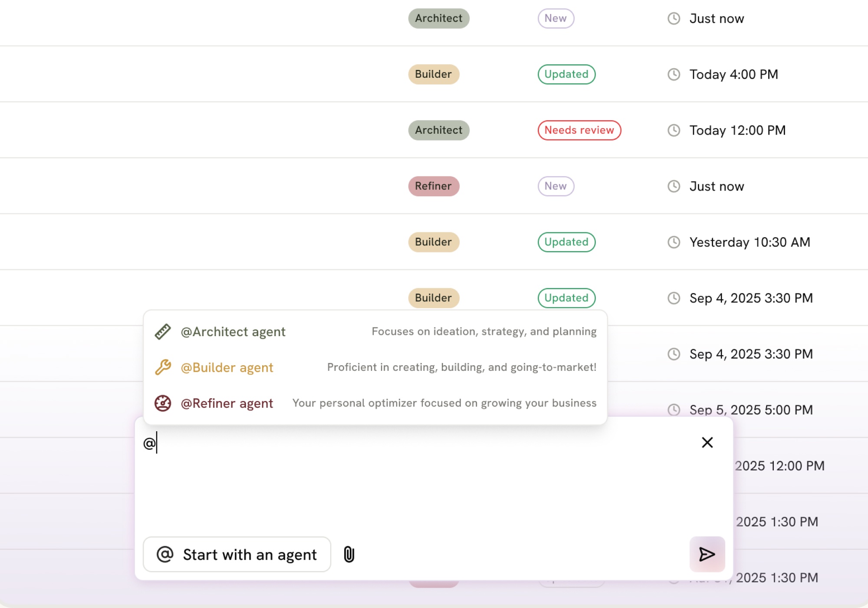Attach a file with the paperclip icon
Viewport: 868px width, 608px height.
coord(349,555)
